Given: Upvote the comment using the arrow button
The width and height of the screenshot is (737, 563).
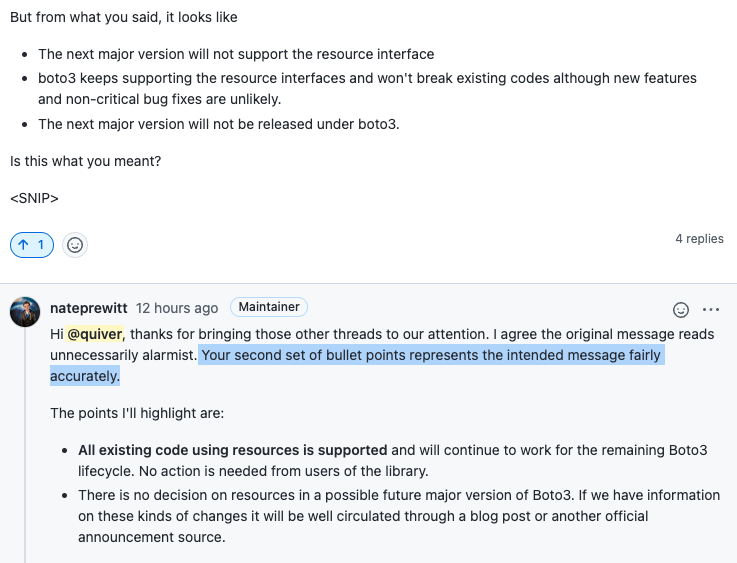Looking at the screenshot, I should (x=31, y=245).
